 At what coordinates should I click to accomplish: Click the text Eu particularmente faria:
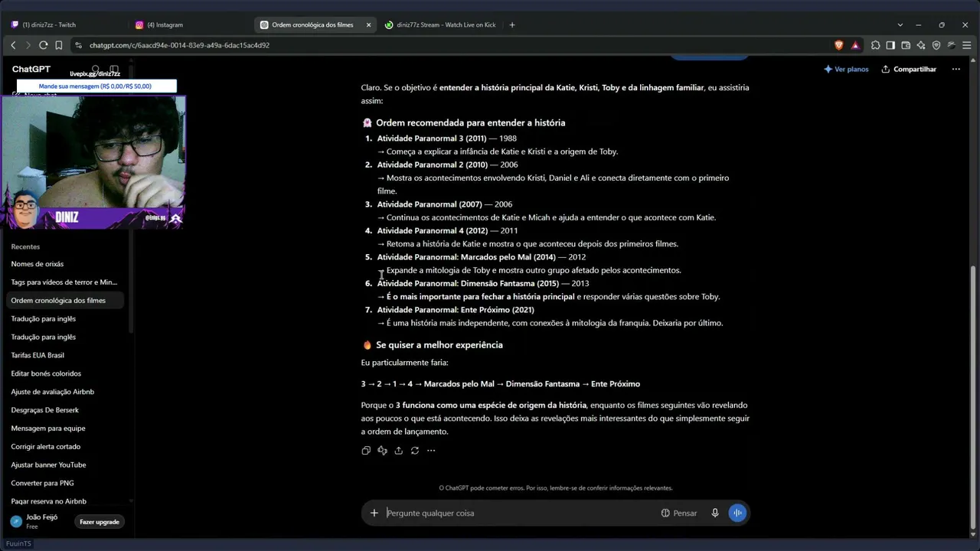click(404, 363)
